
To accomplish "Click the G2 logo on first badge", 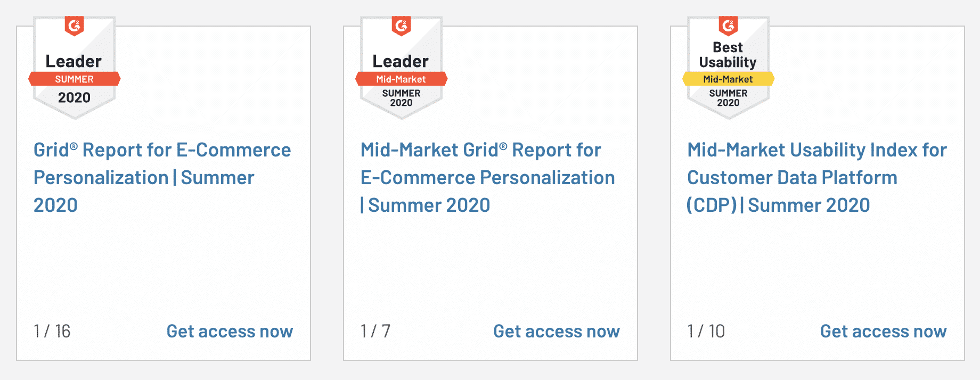I will coord(75,26).
